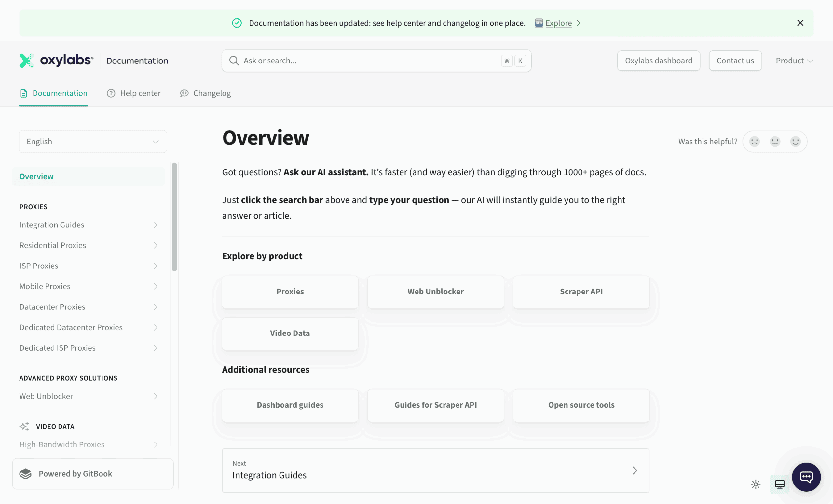Open the Product dropdown menu
Viewport: 833px width, 504px height.
[794, 61]
